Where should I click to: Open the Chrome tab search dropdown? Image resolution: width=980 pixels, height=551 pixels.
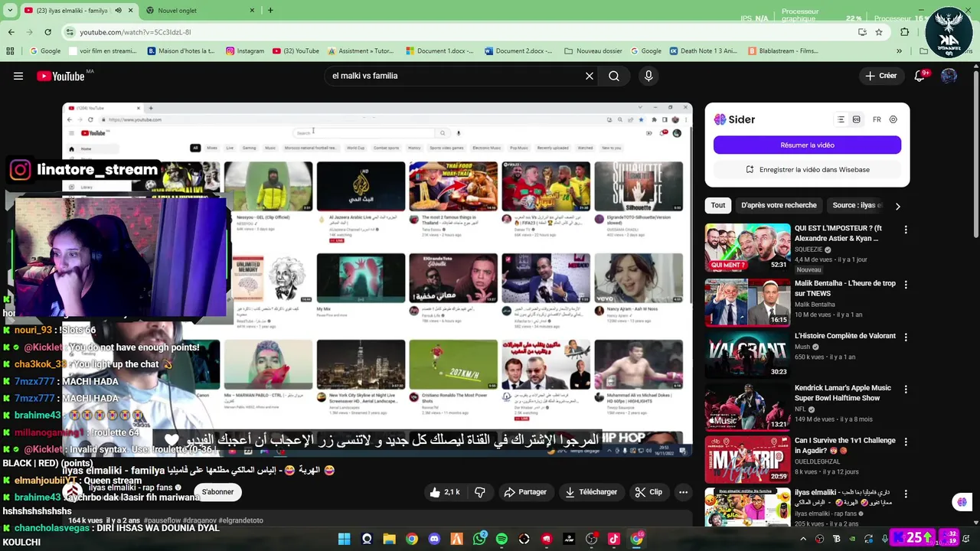point(11,11)
